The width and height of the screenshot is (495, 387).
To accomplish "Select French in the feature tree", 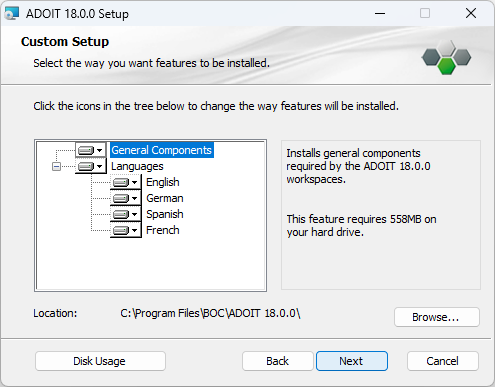I will pos(163,230).
